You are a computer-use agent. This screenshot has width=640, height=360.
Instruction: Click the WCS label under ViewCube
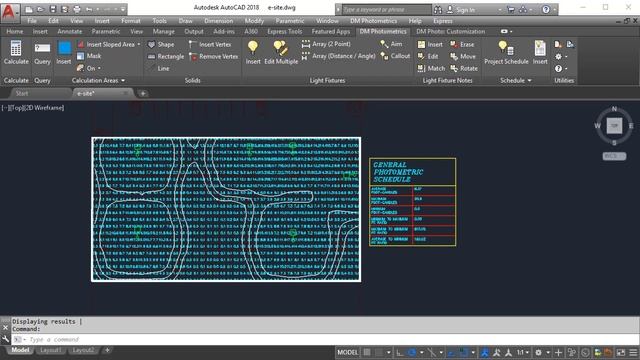tap(614, 156)
